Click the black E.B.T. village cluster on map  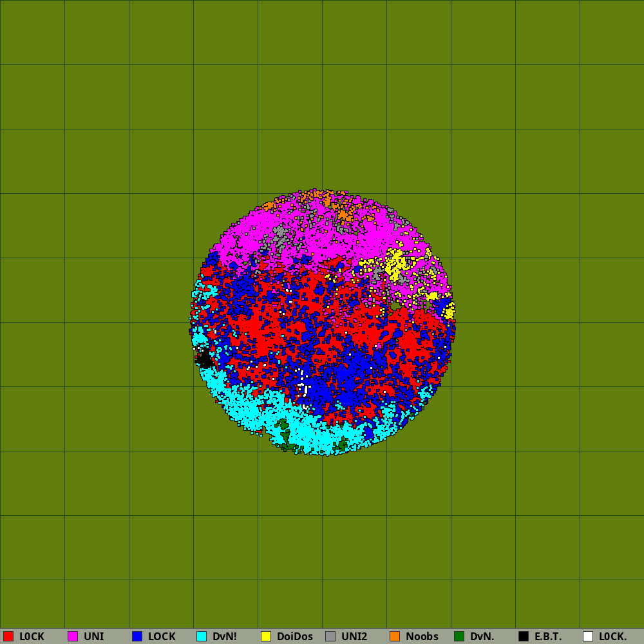(204, 359)
